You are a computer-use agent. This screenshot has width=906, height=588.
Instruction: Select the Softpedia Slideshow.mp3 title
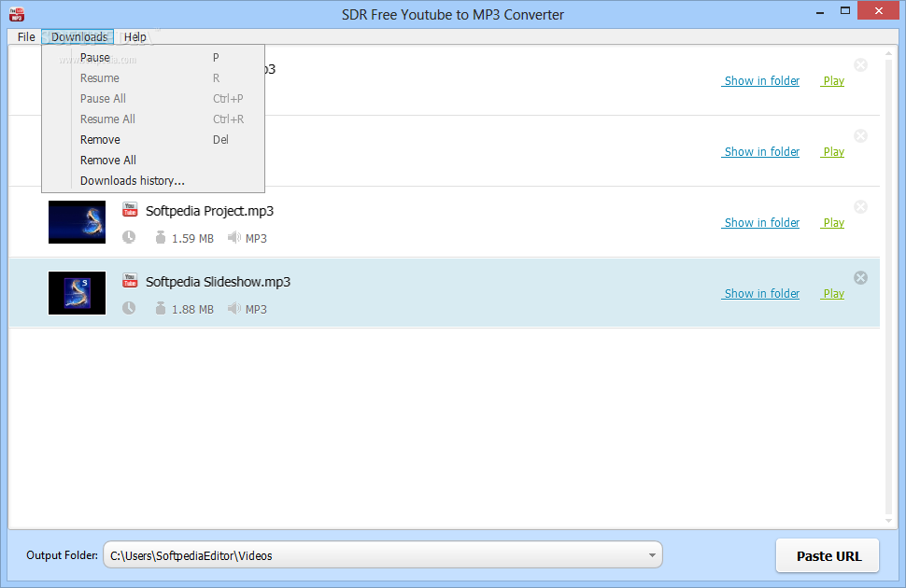218,283
